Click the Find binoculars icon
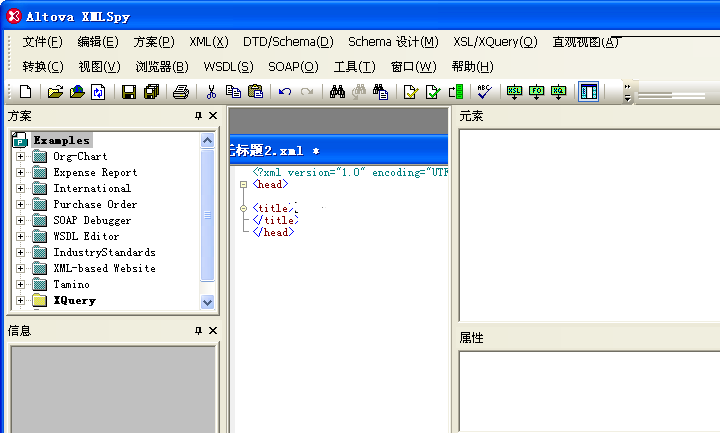Image resolution: width=720 pixels, height=433 pixels. click(337, 92)
